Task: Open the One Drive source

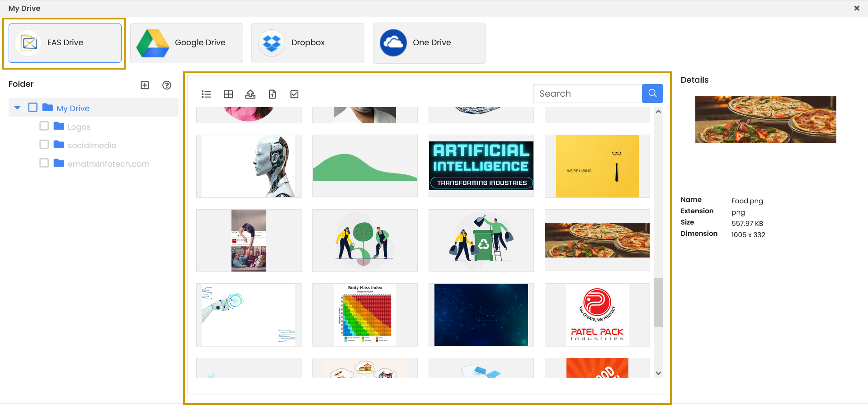Action: 429,43
